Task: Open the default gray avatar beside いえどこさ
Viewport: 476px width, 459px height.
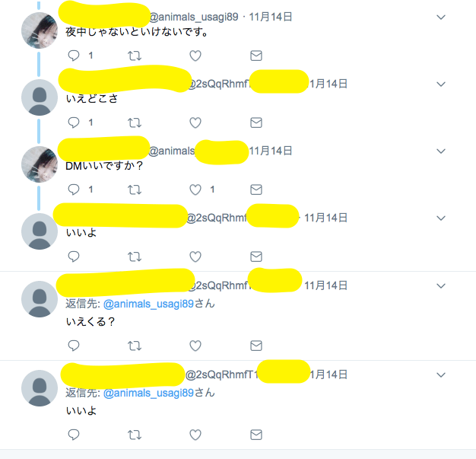Action: tap(40, 97)
